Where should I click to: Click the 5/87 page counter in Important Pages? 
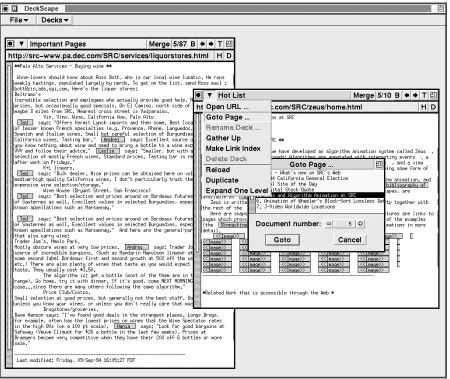click(180, 44)
